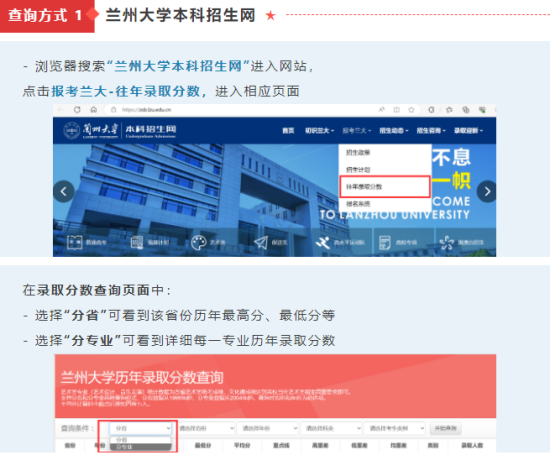Image resolution: width=550 pixels, height=455 pixels.
Task: Click the running athlete icon shortcut
Action: tap(323, 242)
